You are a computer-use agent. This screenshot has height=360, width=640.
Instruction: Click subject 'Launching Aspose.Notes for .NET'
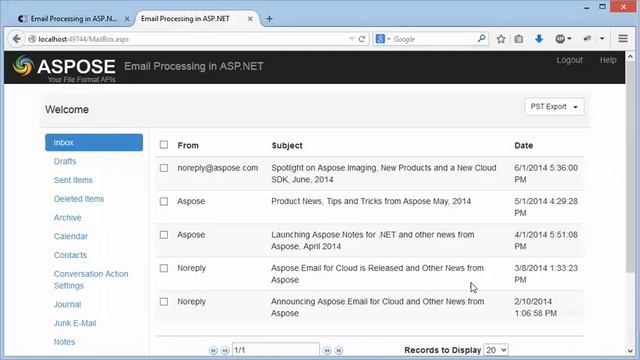point(373,240)
